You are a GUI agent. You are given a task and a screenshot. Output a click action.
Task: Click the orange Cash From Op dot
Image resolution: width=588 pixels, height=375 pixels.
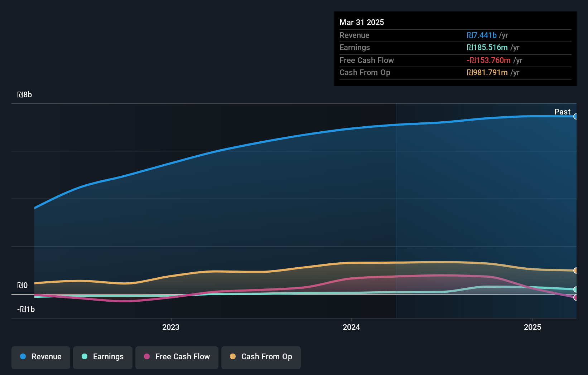point(232,356)
